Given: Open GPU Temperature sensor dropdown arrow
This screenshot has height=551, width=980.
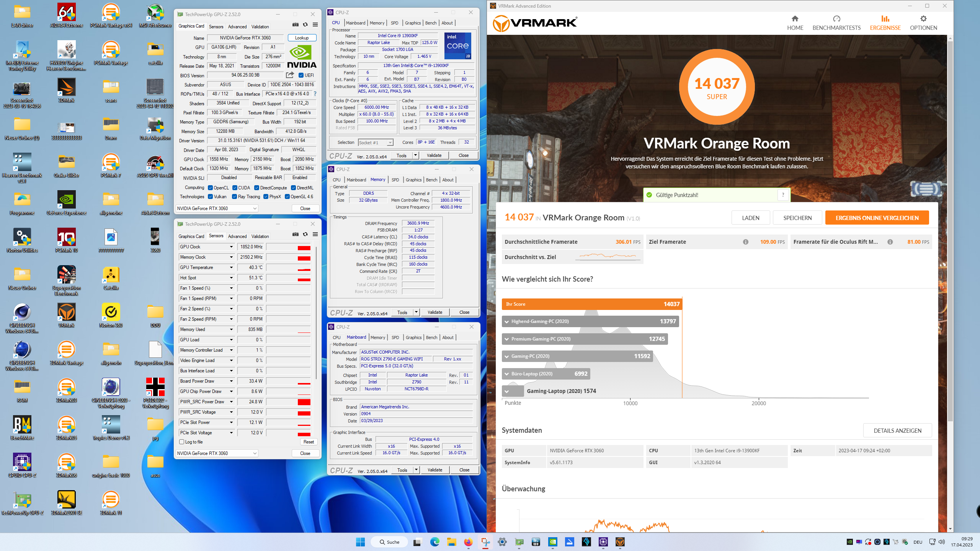Looking at the screenshot, I should coord(231,267).
